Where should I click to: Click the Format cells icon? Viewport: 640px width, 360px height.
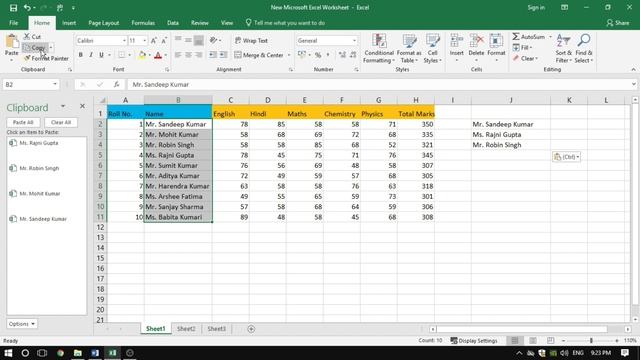496,41
